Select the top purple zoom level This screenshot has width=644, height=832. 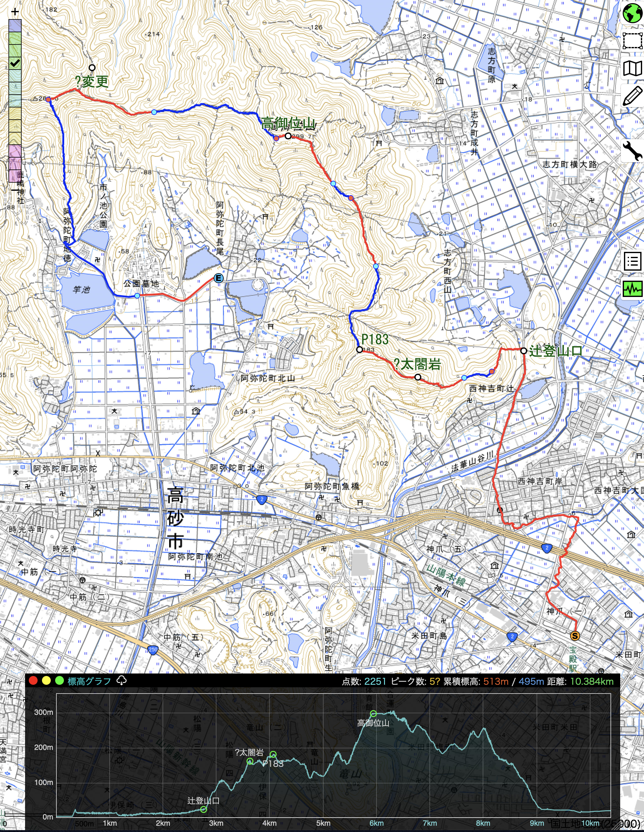[x=15, y=25]
